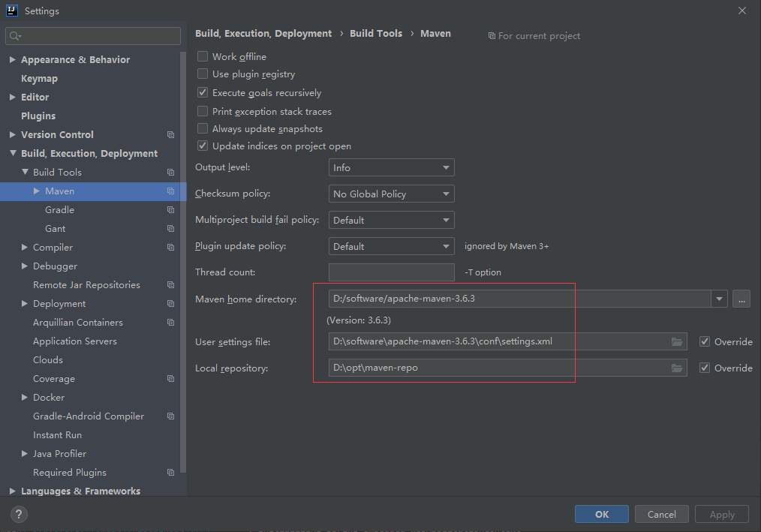Select Instant Run settings entry

pos(57,435)
